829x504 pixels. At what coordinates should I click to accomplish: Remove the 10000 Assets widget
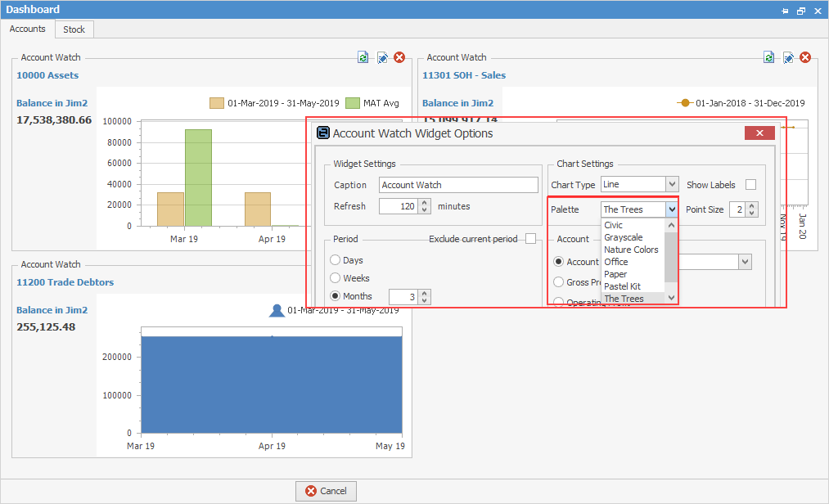click(x=399, y=57)
